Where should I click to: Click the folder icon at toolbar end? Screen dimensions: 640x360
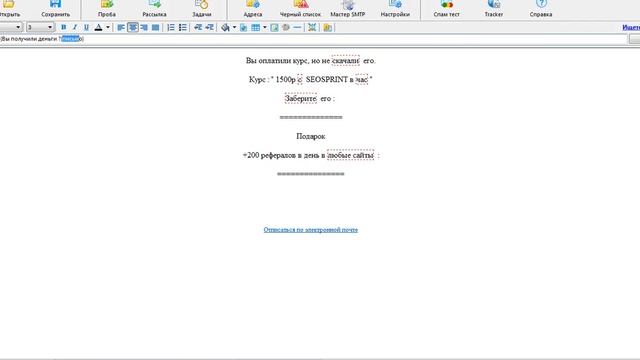pos(327,27)
